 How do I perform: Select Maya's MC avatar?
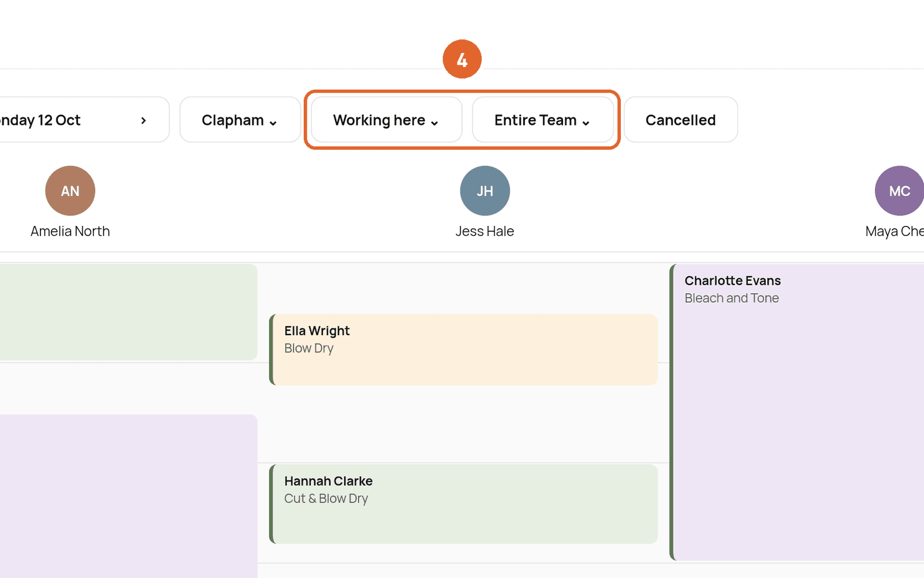899,191
